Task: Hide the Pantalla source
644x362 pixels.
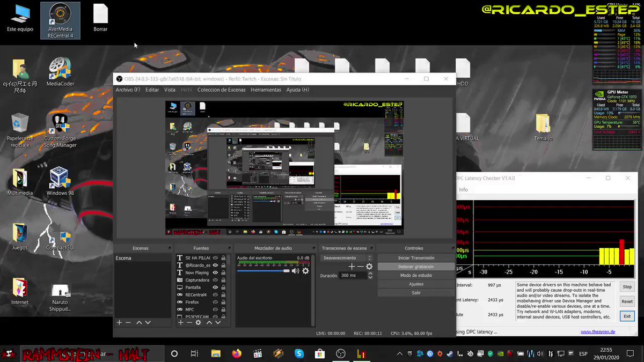Action: [x=215, y=287]
